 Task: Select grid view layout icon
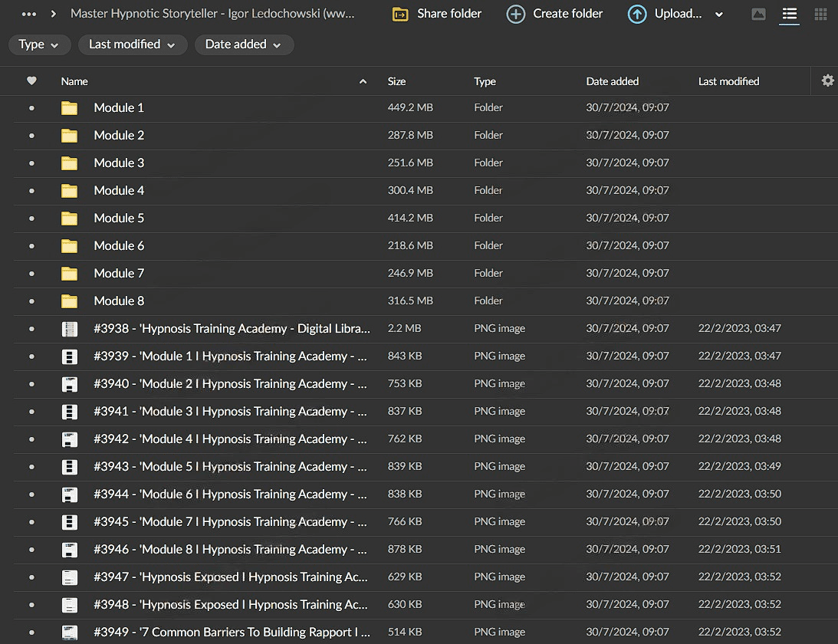click(x=820, y=14)
